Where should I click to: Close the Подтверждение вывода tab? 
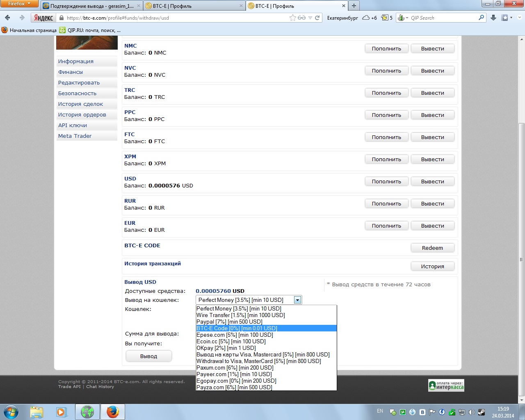pyautogui.click(x=138, y=6)
